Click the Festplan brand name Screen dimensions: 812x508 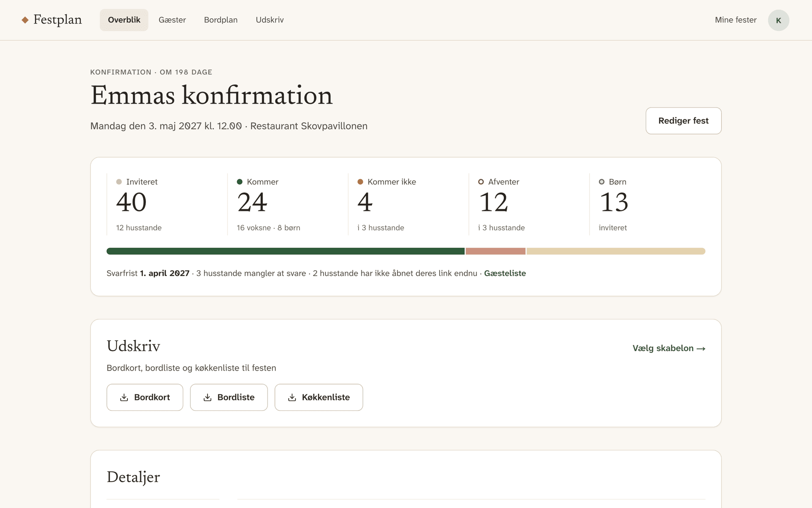58,20
